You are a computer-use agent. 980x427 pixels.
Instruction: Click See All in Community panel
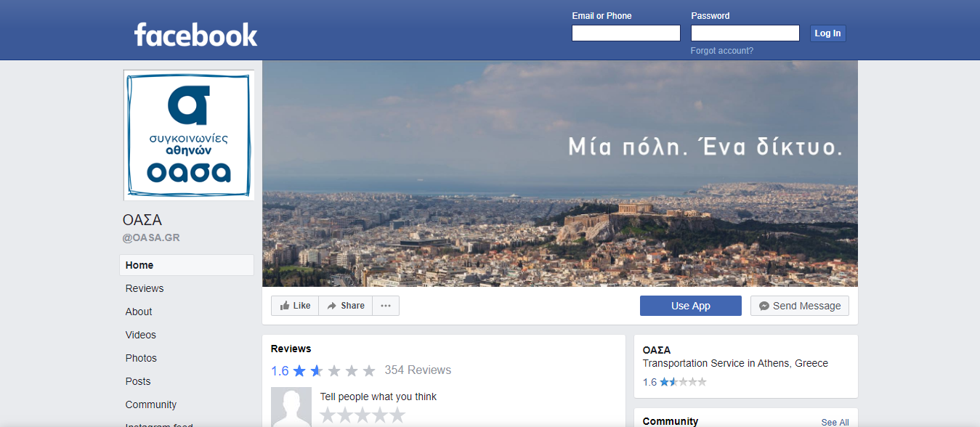click(835, 422)
